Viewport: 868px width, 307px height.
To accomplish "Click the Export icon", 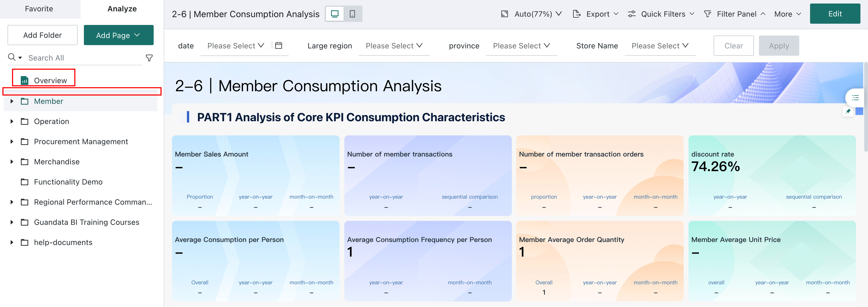I will click(x=577, y=14).
